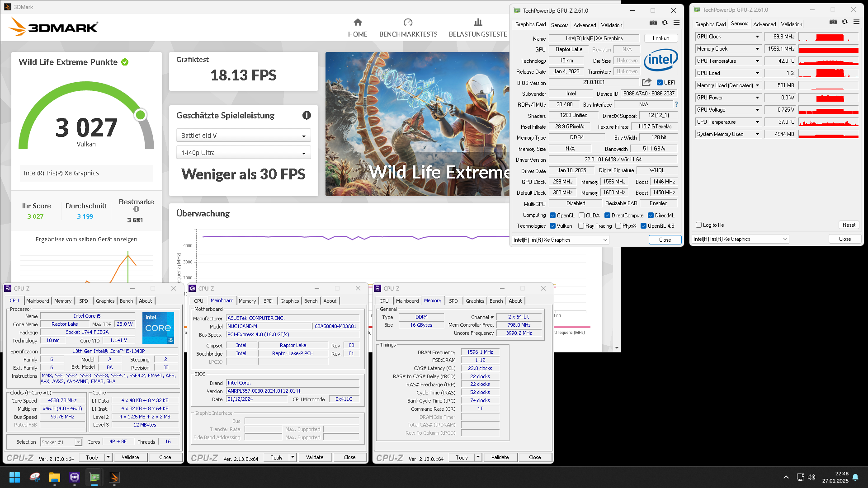Toggle the DirectCompute checkbox
The width and height of the screenshot is (868, 488).
click(607, 216)
